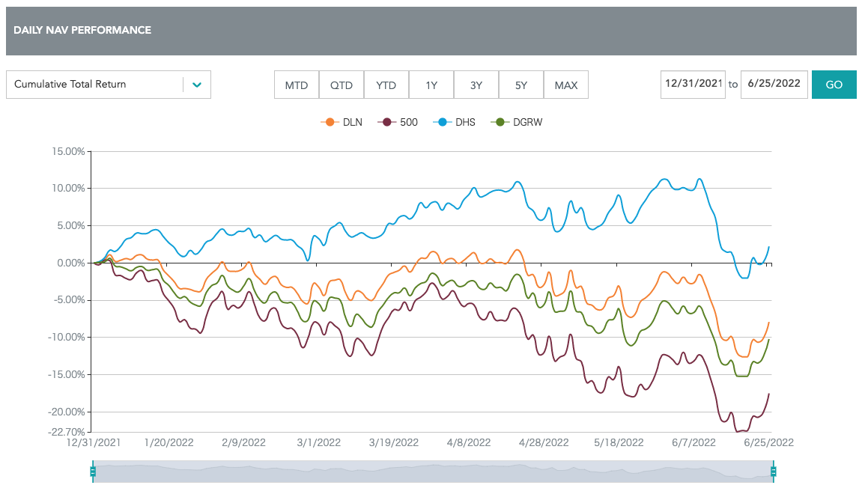Image resolution: width=868 pixels, height=503 pixels.
Task: Choose the 3Y time range
Action: 476,85
